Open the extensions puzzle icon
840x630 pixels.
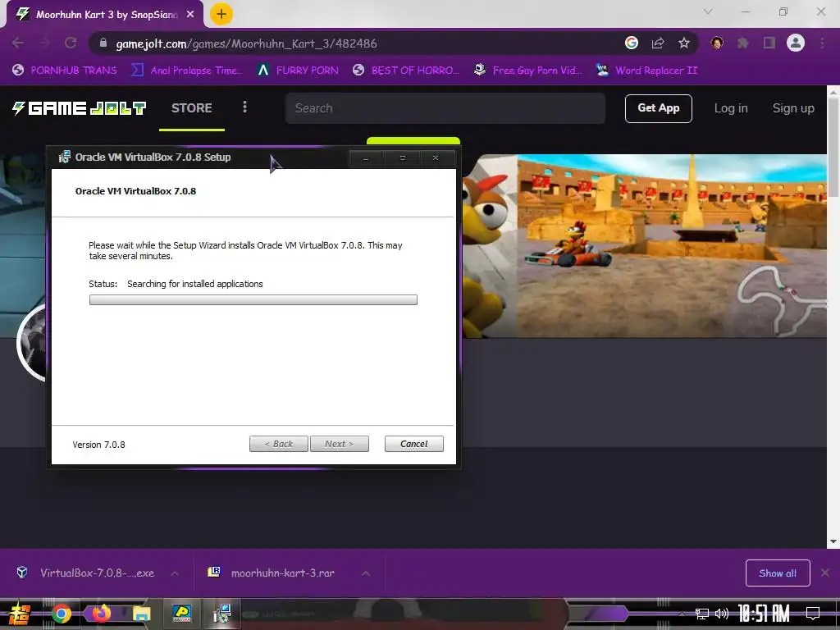tap(743, 43)
